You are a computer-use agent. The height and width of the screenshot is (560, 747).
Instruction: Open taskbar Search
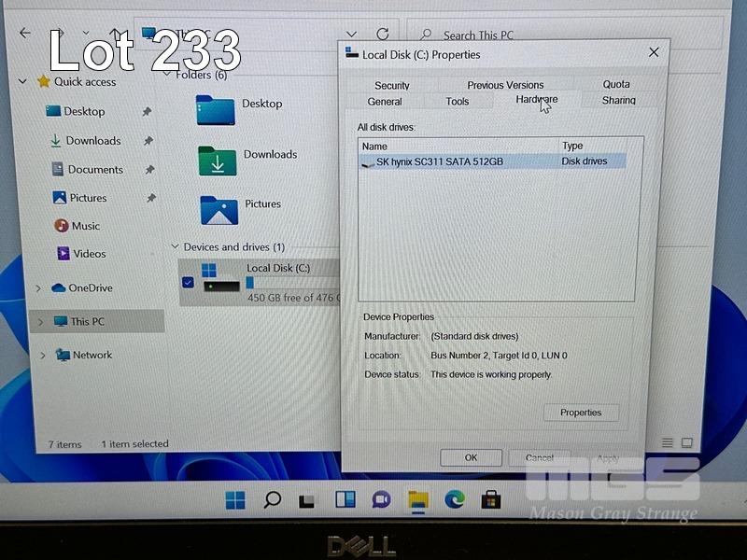[272, 499]
